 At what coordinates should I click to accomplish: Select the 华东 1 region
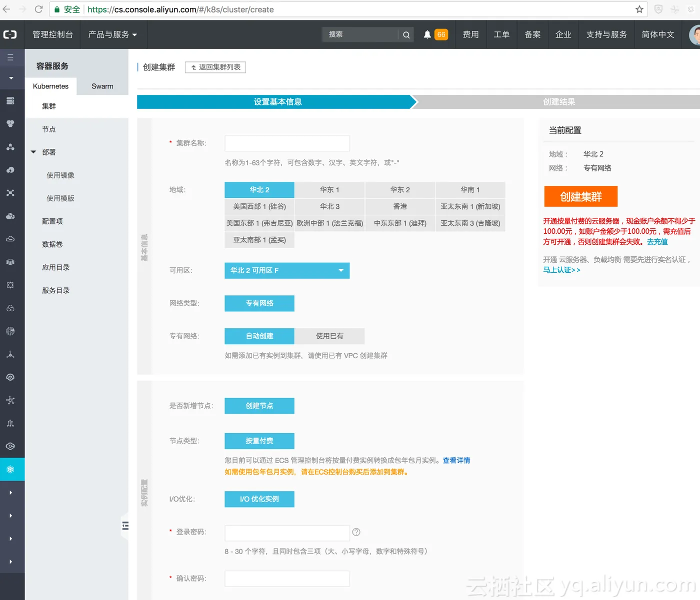click(x=329, y=190)
